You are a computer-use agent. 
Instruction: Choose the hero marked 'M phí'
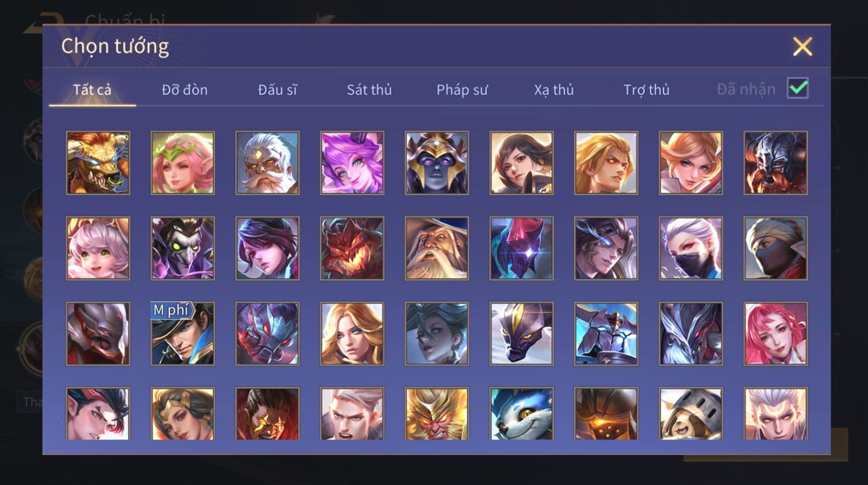[183, 334]
